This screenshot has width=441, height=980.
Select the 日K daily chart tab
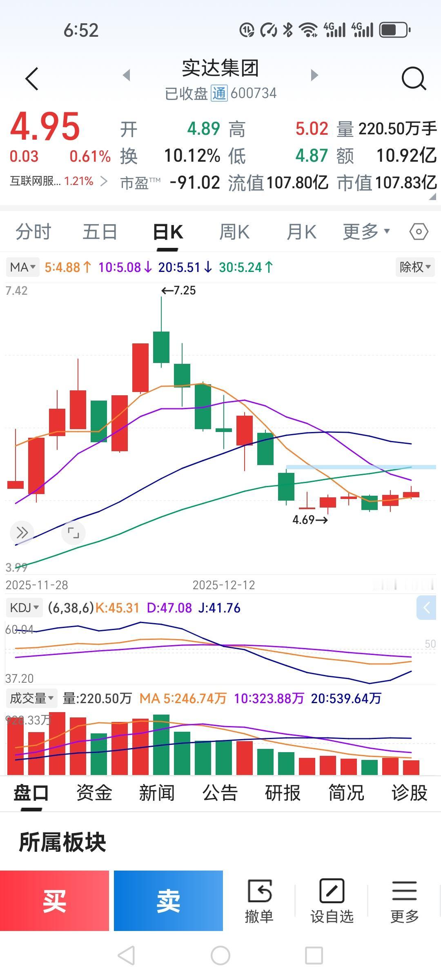click(x=168, y=232)
